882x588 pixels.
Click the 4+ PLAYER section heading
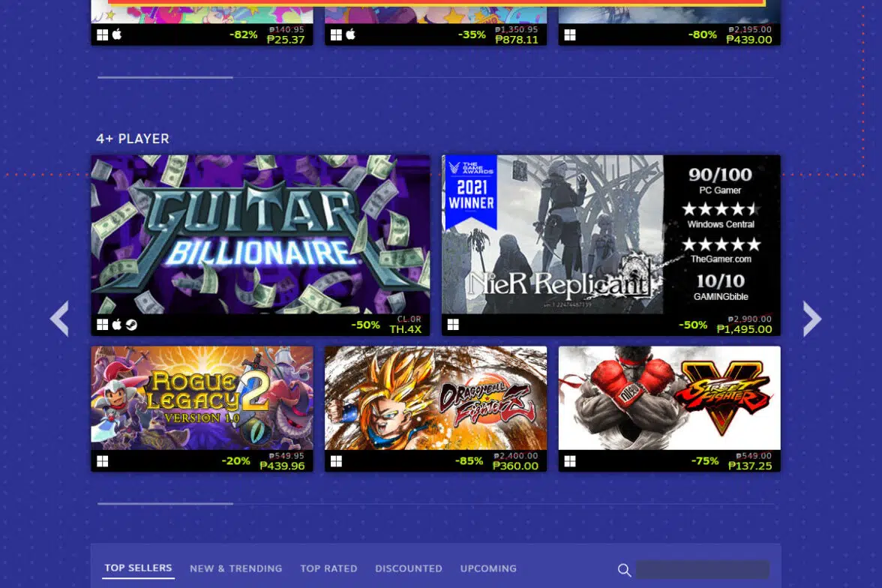133,139
